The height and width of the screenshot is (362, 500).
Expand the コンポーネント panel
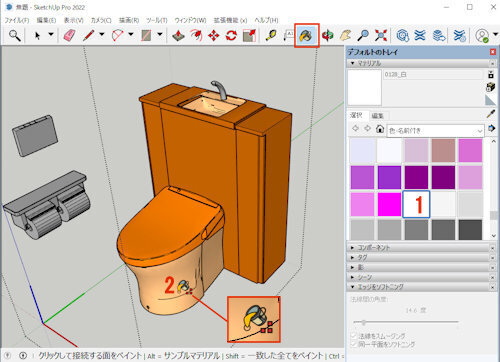[353, 248]
